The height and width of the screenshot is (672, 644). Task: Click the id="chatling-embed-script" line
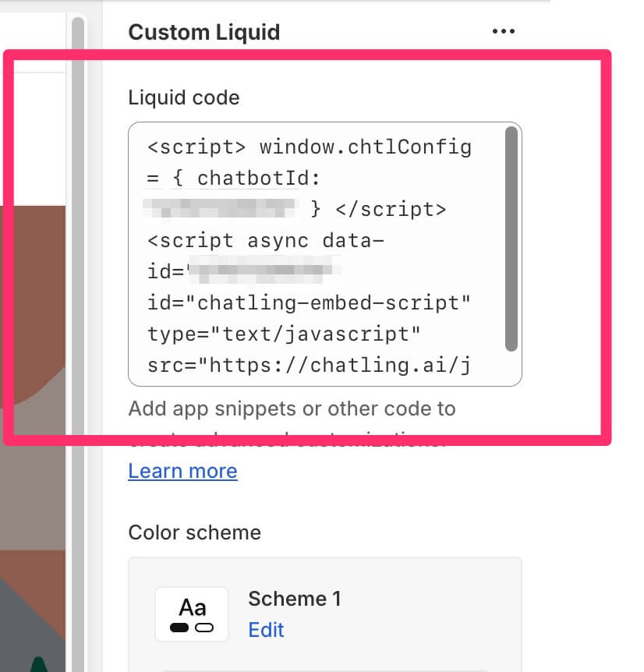pyautogui.click(x=309, y=303)
